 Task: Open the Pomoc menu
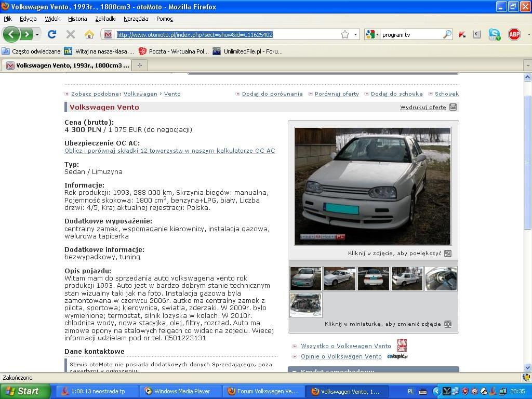tap(165, 19)
